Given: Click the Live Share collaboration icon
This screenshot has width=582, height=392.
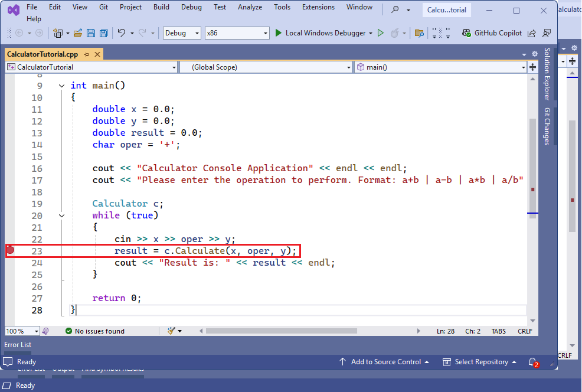Looking at the screenshot, I should [547, 33].
